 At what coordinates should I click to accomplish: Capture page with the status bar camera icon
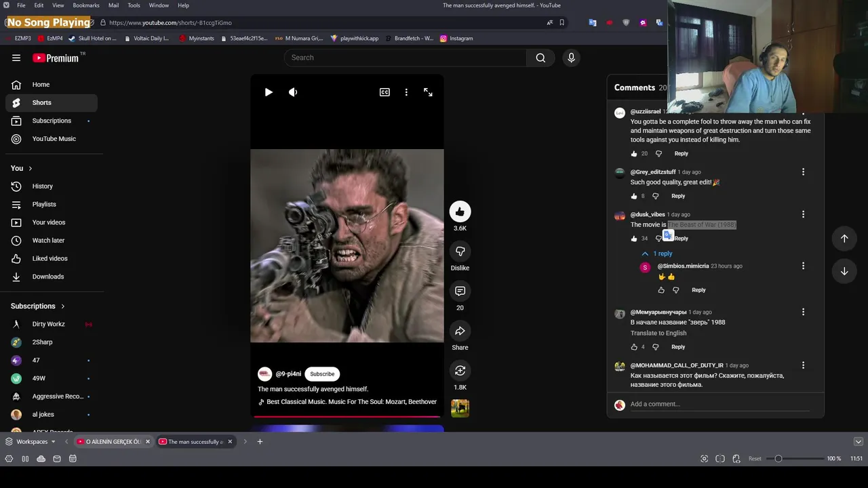point(704,459)
